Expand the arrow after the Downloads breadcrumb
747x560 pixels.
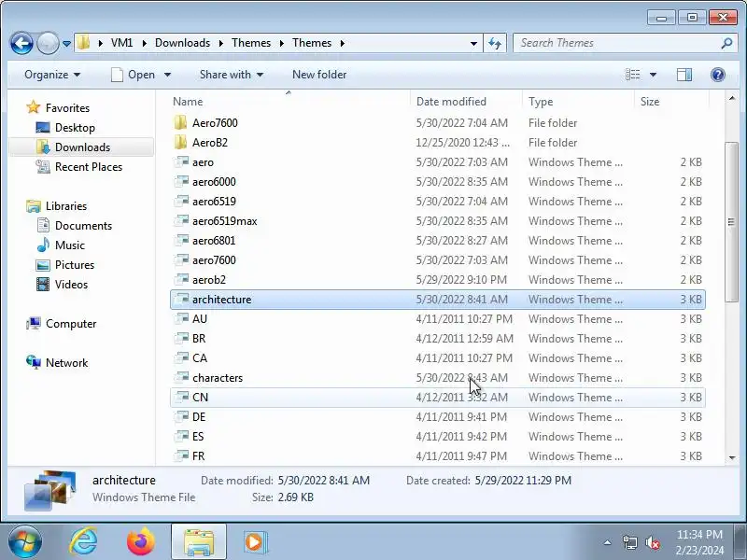pyautogui.click(x=221, y=43)
